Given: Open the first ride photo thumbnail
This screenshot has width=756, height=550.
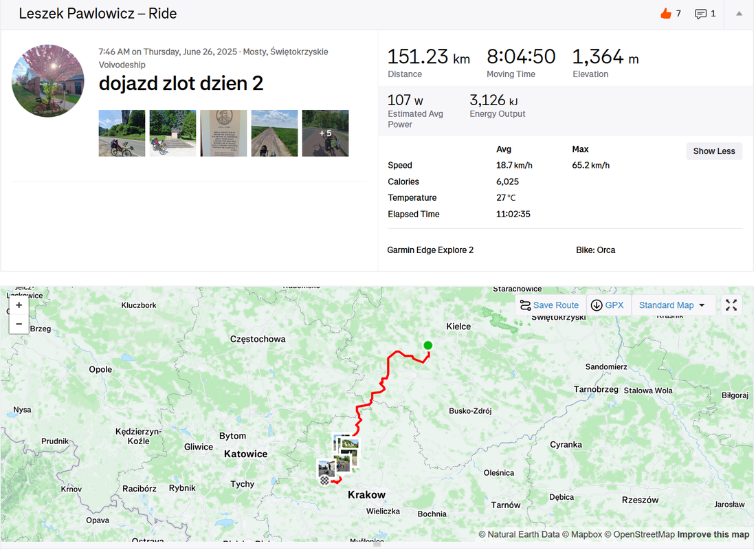Looking at the screenshot, I should click(x=122, y=133).
